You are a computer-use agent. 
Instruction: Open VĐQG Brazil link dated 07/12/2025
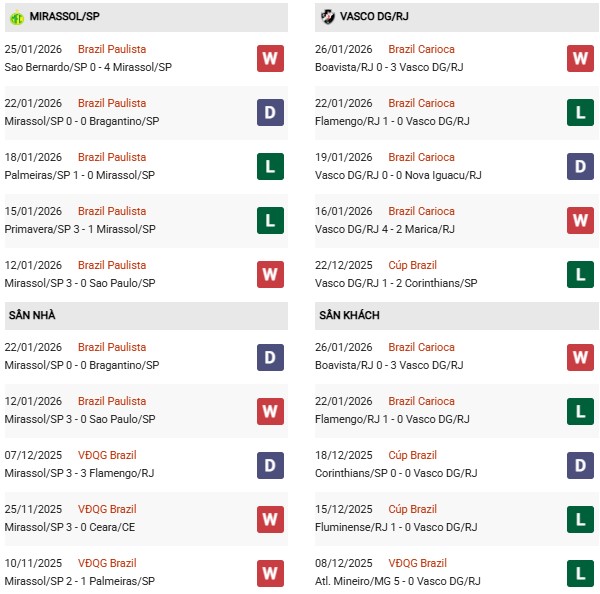click(x=110, y=455)
